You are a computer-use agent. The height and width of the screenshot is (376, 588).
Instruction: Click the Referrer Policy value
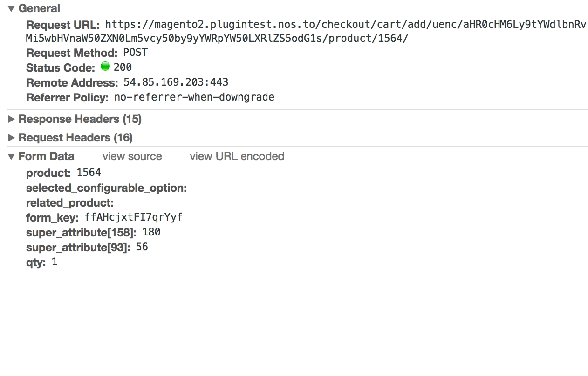point(194,97)
